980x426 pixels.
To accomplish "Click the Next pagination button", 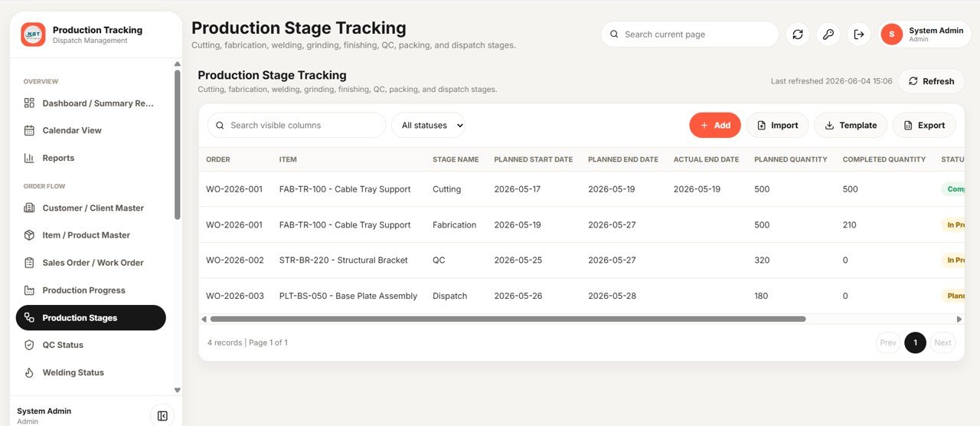I will tap(942, 342).
